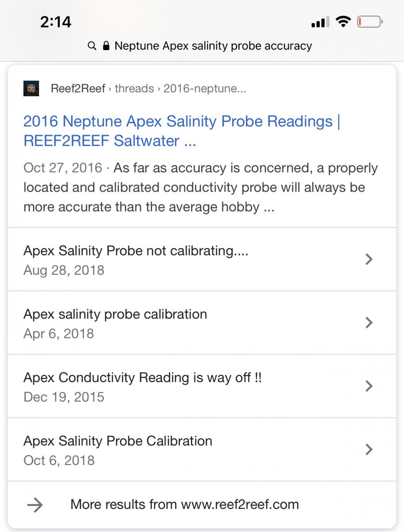Open 'Apex salinity probe calibration' sublink
Screen dimensions: 404x532
115,314
